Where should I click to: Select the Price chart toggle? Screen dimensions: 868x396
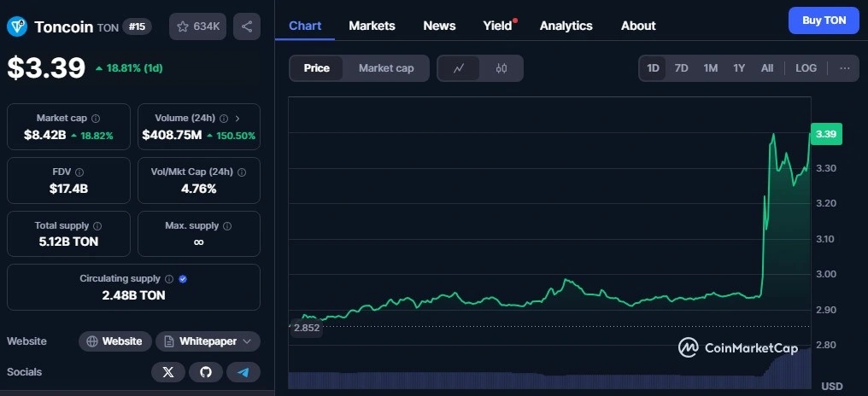pos(317,68)
